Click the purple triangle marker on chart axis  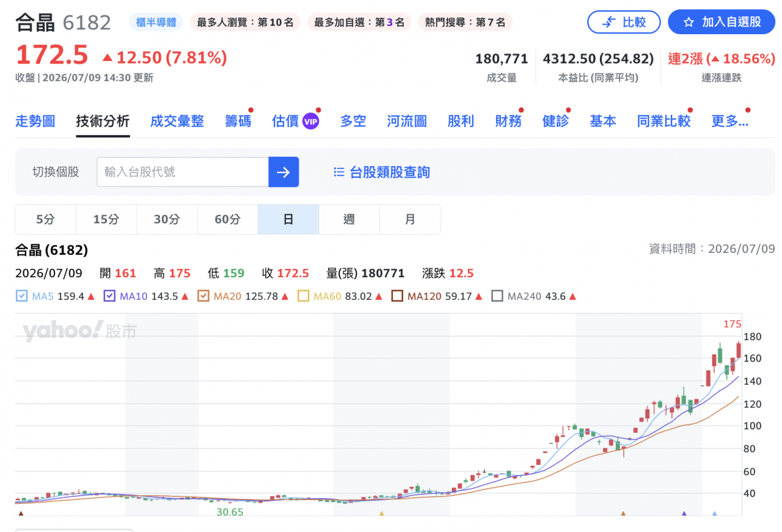tap(684, 514)
